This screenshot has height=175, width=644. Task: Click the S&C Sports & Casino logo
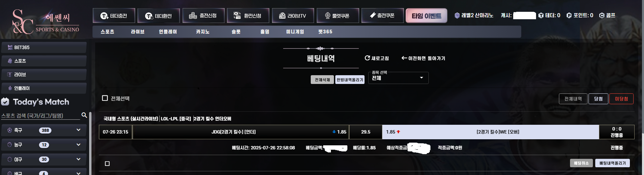click(46, 22)
